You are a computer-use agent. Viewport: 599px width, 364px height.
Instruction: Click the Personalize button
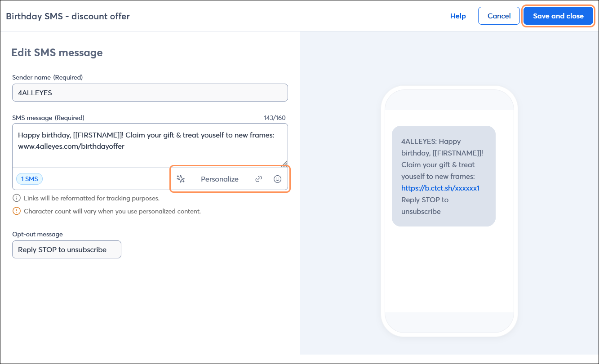point(220,179)
